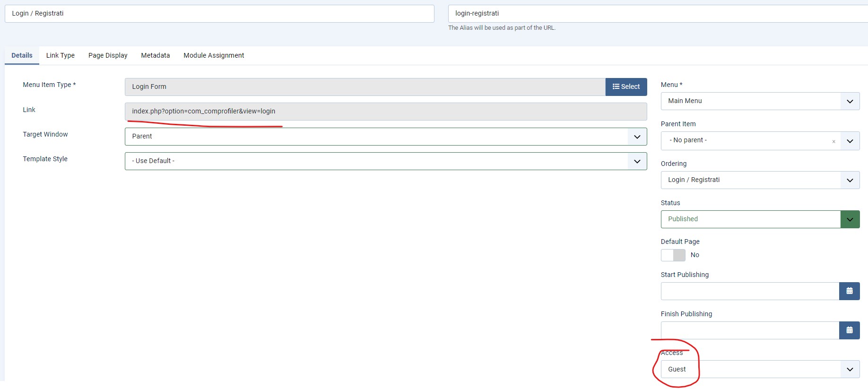The image size is (868, 389).
Task: Focus the Finish Publishing date input
Action: 750,330
